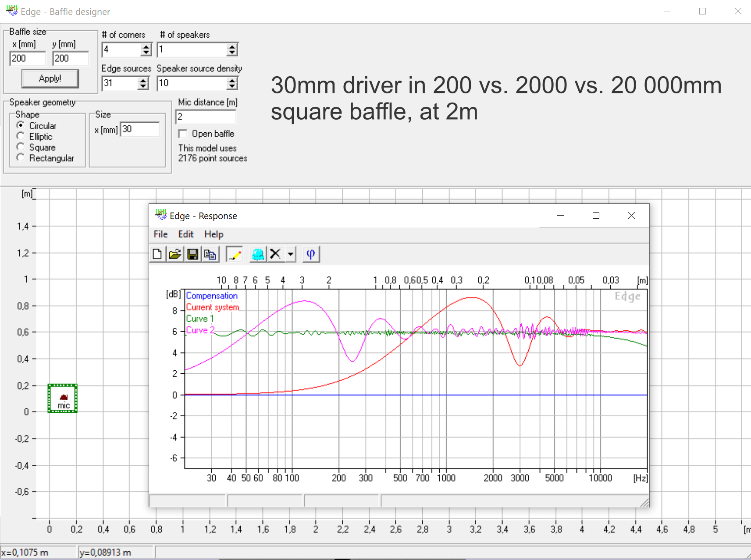Increase the number of speakers
The image size is (751, 560).
(x=232, y=46)
